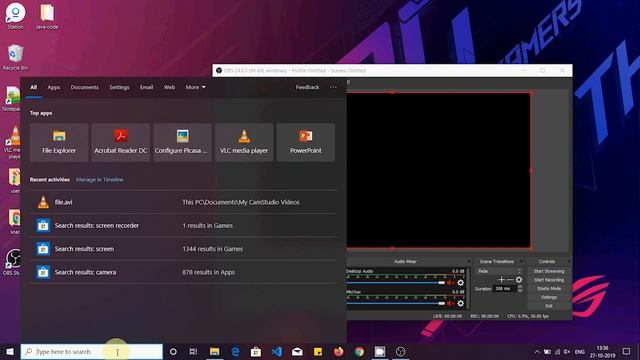The image size is (640, 360).
Task: Open the Action Center notification icon
Action: pos(627,351)
